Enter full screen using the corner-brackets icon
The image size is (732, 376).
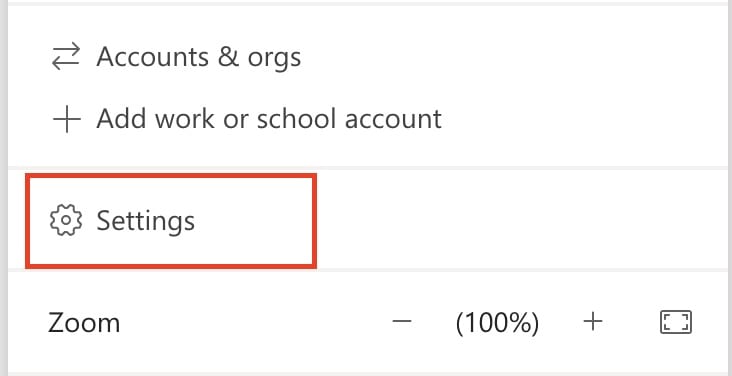click(676, 322)
